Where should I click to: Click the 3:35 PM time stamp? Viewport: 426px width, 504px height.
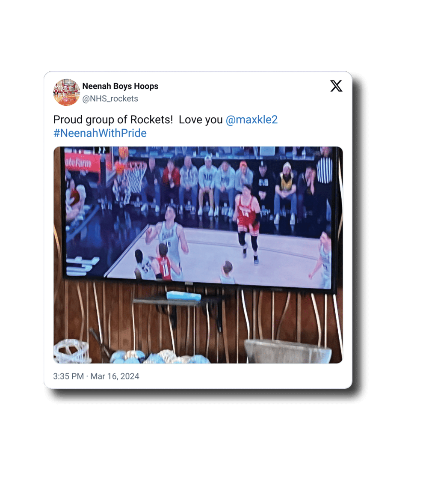click(68, 376)
